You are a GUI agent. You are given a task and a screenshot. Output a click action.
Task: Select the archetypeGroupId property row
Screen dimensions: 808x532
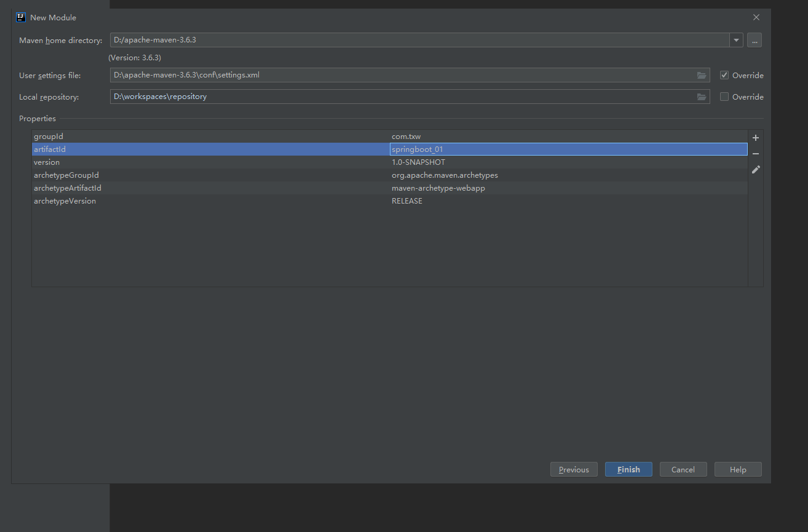(x=390, y=175)
